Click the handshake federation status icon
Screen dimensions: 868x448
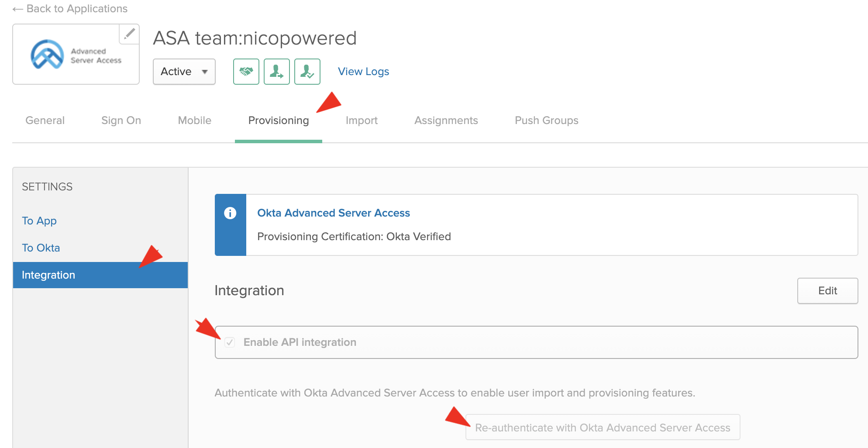click(x=246, y=72)
